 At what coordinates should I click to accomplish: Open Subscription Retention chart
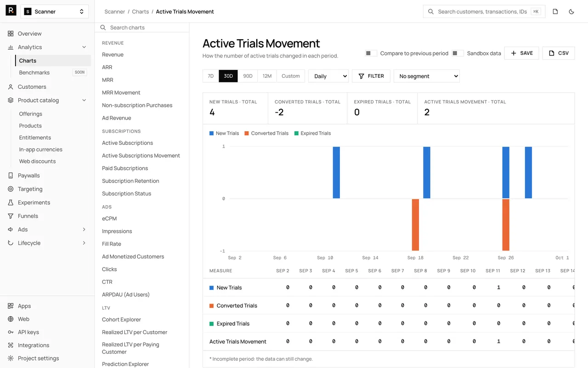(x=130, y=181)
